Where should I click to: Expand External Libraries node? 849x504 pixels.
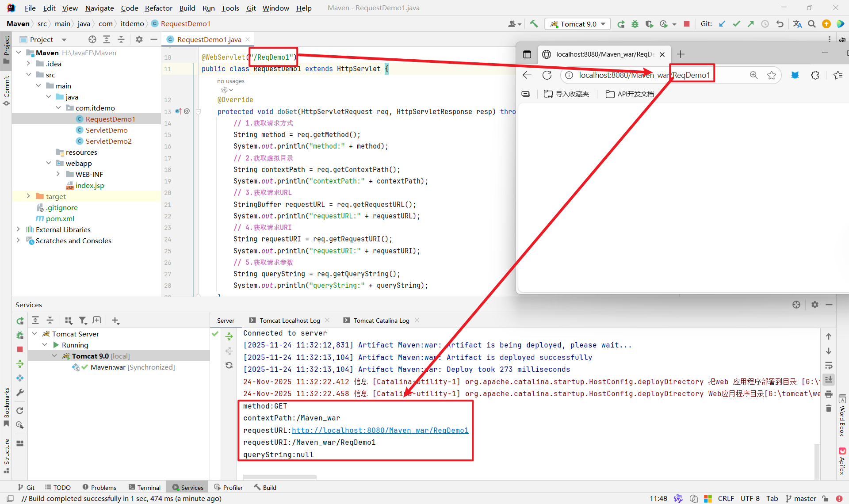tap(18, 229)
